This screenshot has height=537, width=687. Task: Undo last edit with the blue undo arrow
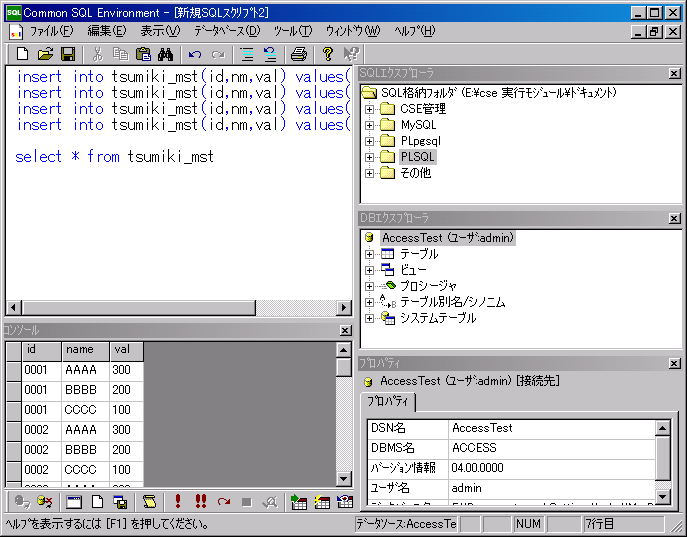coord(195,54)
